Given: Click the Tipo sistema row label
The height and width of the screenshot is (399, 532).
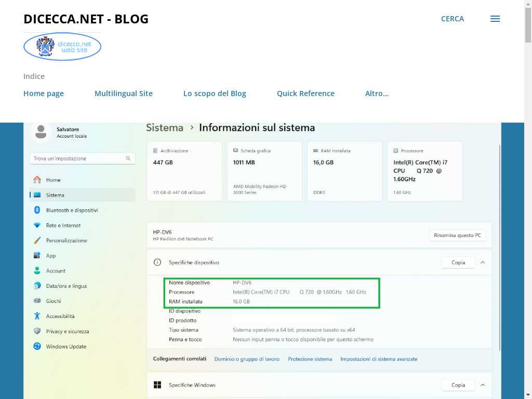Looking at the screenshot, I should click(183, 330).
